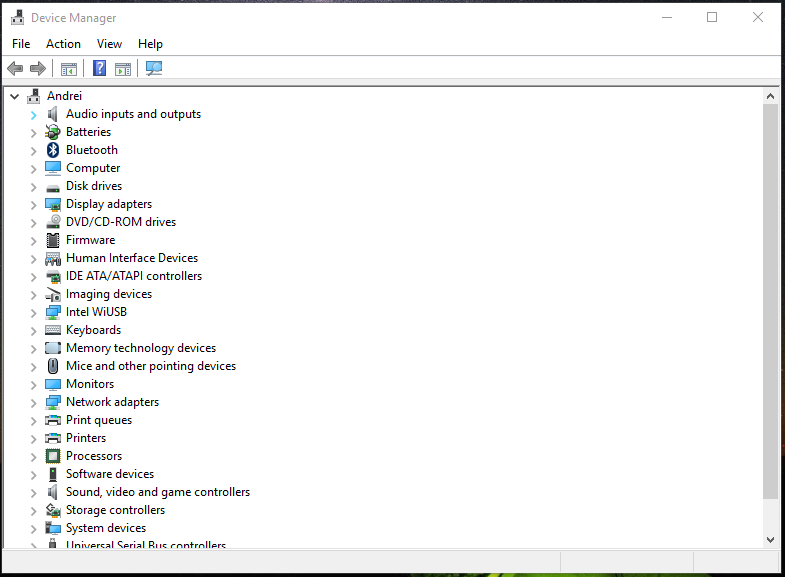Click the Network adapters icon

click(53, 402)
